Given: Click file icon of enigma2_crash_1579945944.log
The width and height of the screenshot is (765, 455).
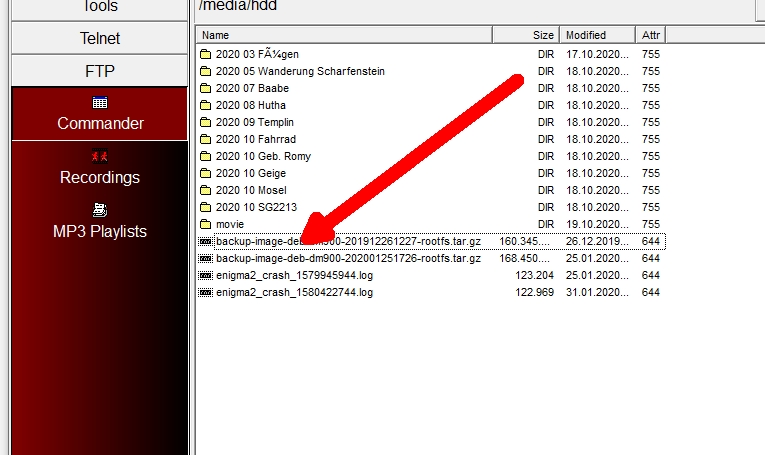Looking at the screenshot, I should [x=205, y=275].
